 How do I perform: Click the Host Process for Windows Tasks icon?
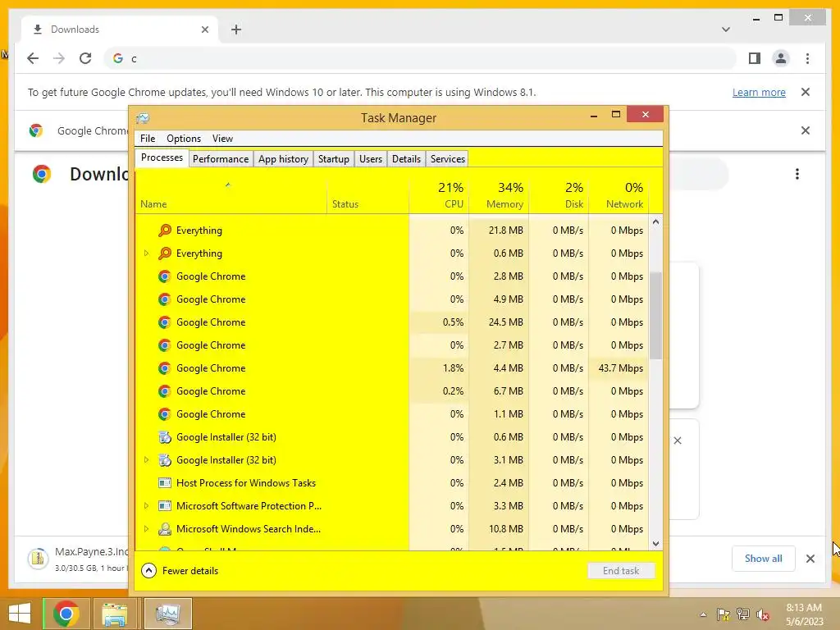(x=164, y=483)
